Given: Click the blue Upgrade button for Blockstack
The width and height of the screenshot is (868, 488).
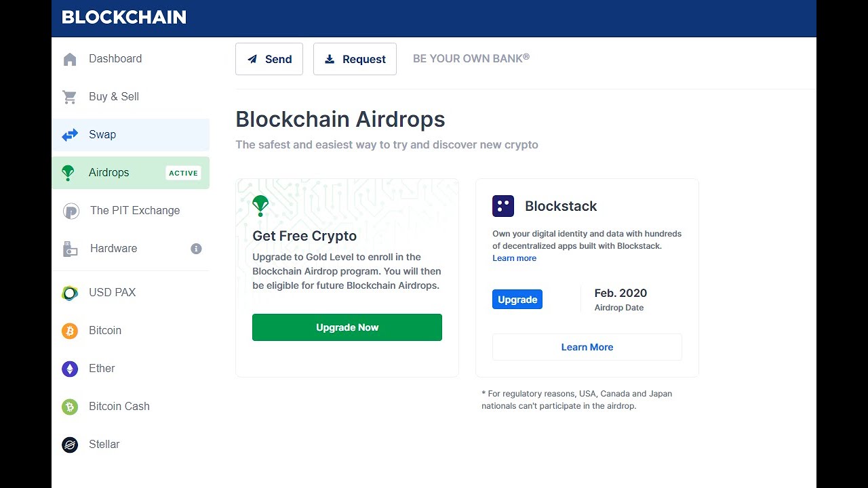Looking at the screenshot, I should [517, 300].
